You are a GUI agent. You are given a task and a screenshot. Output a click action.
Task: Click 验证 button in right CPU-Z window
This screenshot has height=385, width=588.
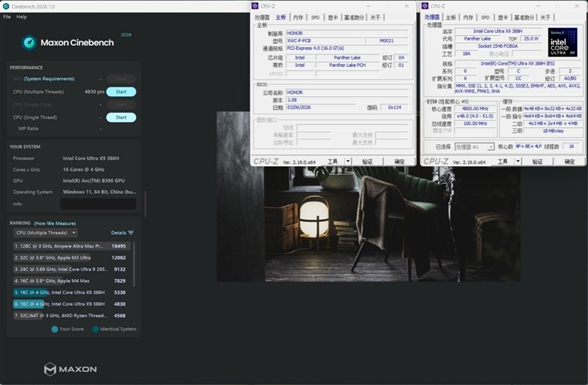pyautogui.click(x=537, y=162)
